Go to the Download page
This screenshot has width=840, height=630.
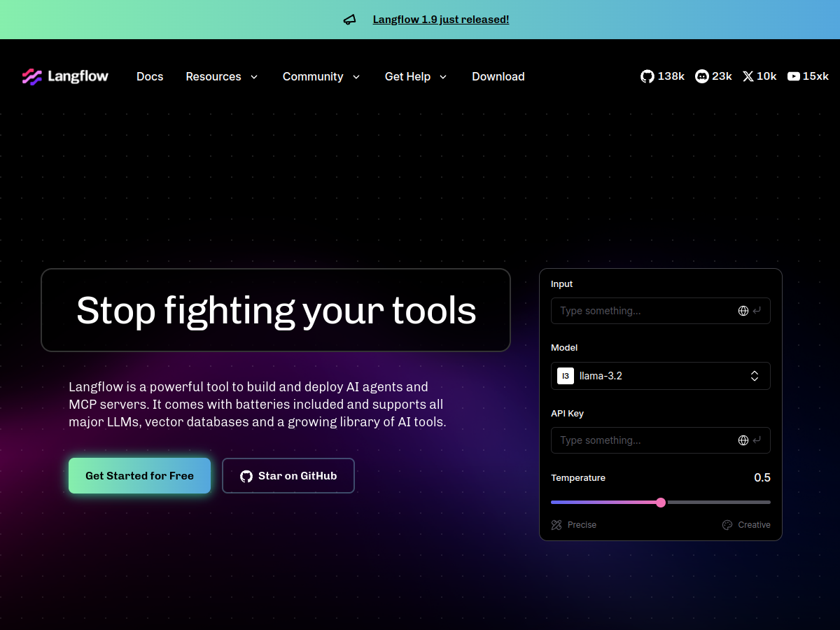(498, 76)
